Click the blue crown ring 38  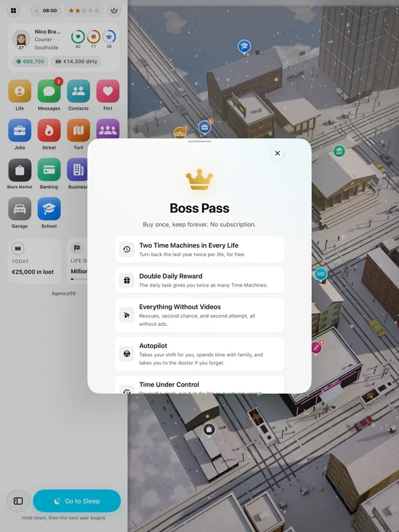pos(109,37)
